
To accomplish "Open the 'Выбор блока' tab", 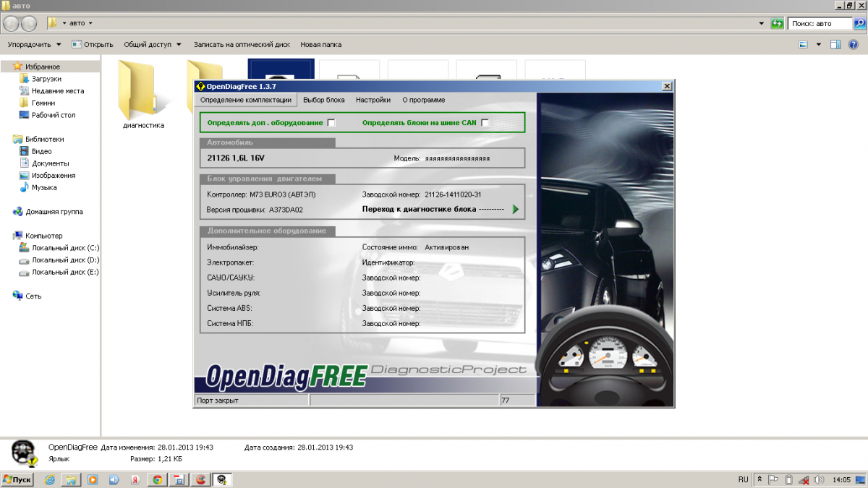I will click(324, 100).
